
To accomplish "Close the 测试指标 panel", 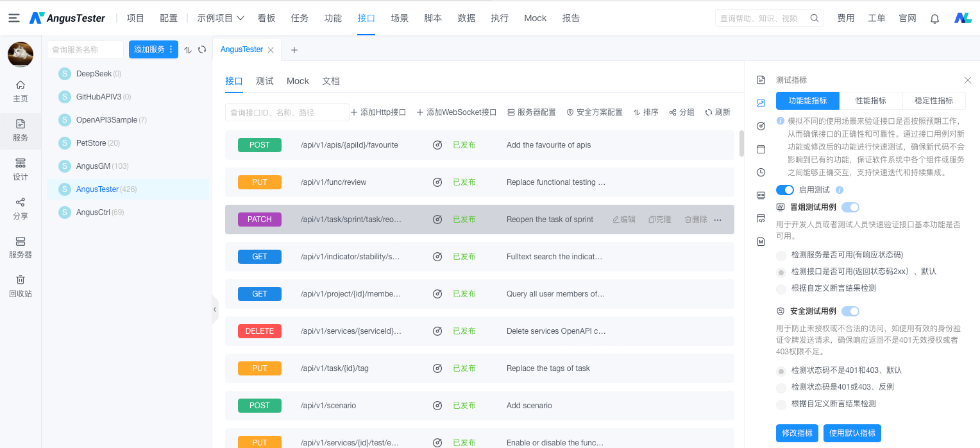I will point(968,80).
